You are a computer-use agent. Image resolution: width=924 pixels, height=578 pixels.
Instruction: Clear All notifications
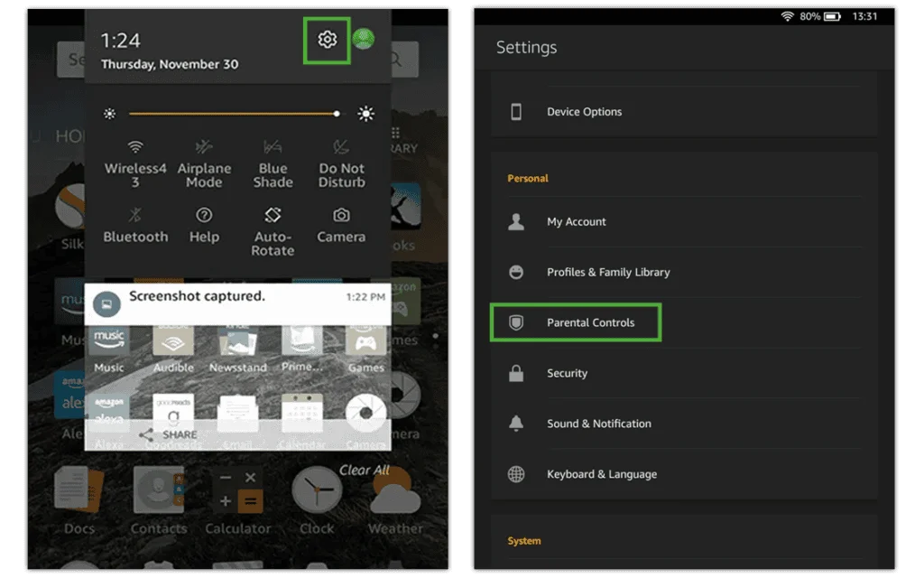coord(365,470)
